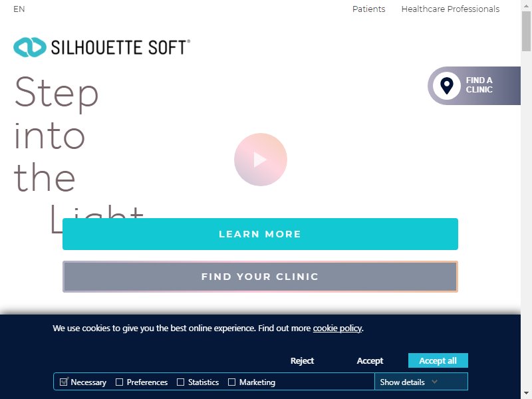The image size is (532, 399).
Task: Open the EN language selector
Action: 19,9
